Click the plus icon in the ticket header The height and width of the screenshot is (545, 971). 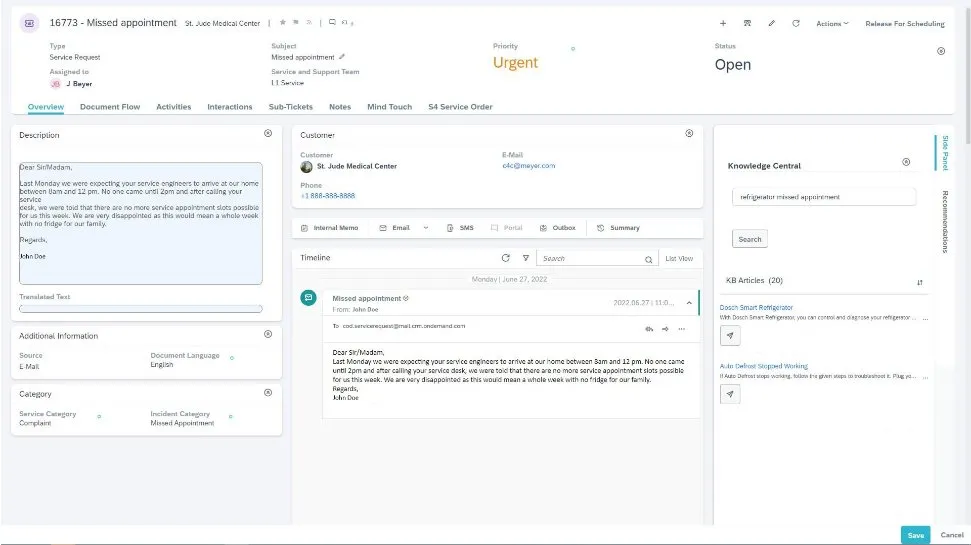click(x=723, y=23)
